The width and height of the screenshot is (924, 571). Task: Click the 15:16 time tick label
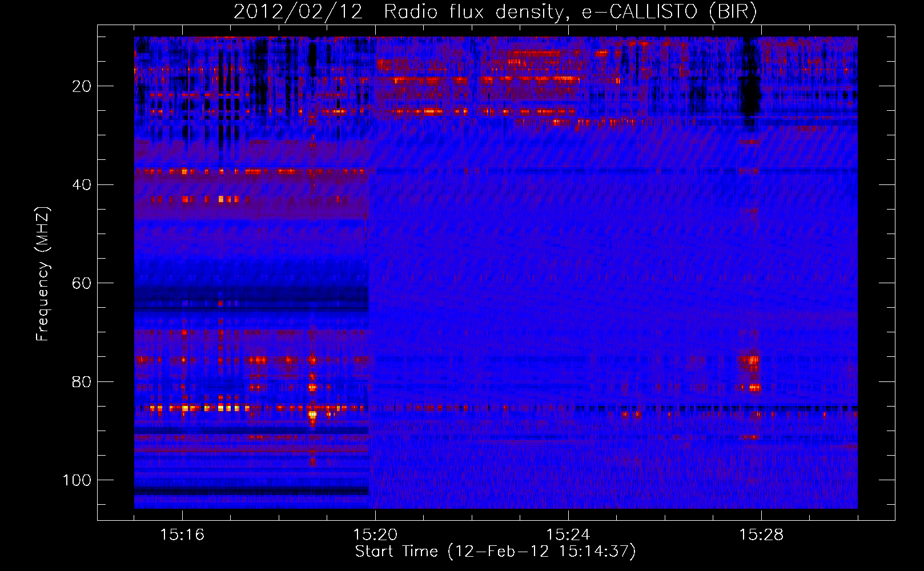click(x=182, y=535)
